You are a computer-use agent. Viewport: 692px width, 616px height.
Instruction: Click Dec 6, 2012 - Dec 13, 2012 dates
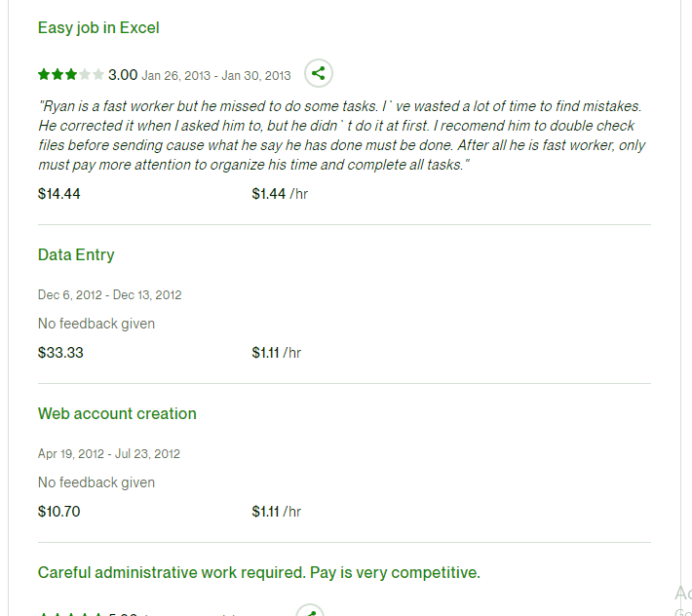point(110,294)
